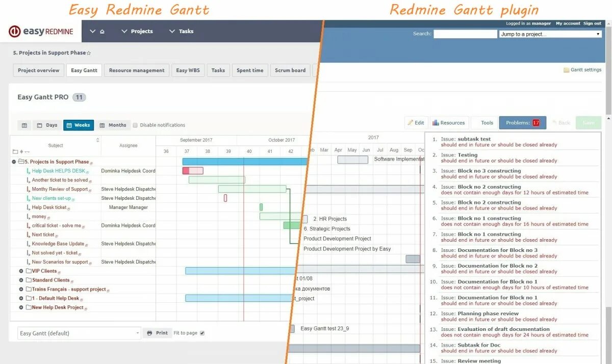Click the 'Easy Gantt test 23_9' label

325,329
